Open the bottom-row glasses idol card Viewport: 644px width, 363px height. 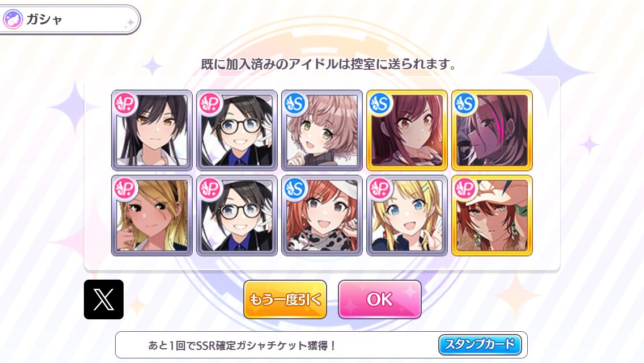(237, 216)
